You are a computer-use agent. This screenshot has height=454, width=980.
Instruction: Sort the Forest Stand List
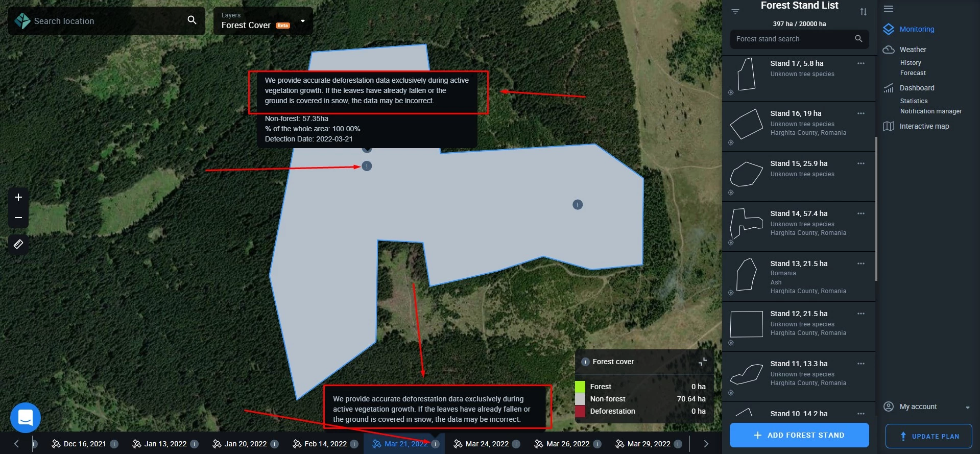[x=863, y=12]
